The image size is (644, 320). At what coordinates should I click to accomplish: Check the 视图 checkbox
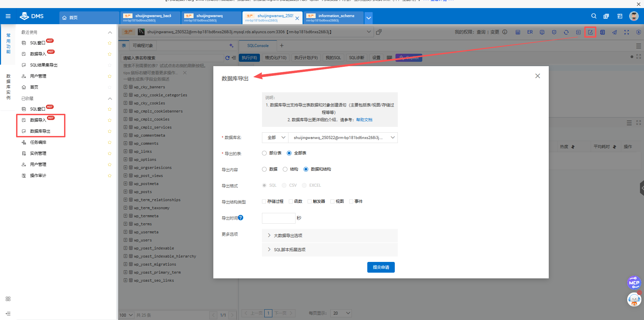332,201
